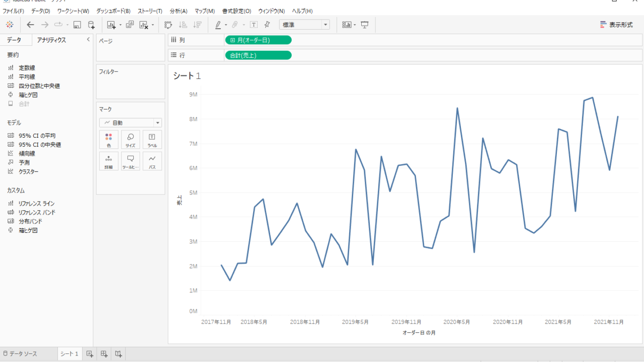Click the オーダー日 の月 axis title

click(419, 333)
